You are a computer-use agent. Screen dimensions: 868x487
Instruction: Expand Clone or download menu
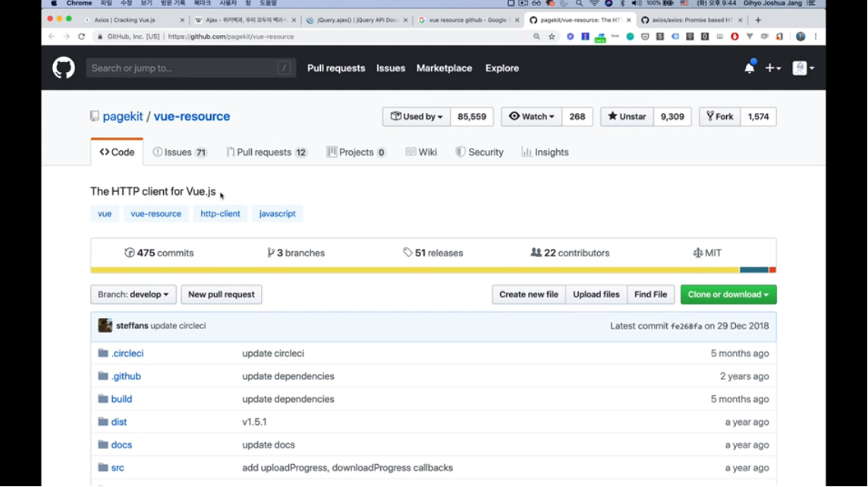(728, 294)
